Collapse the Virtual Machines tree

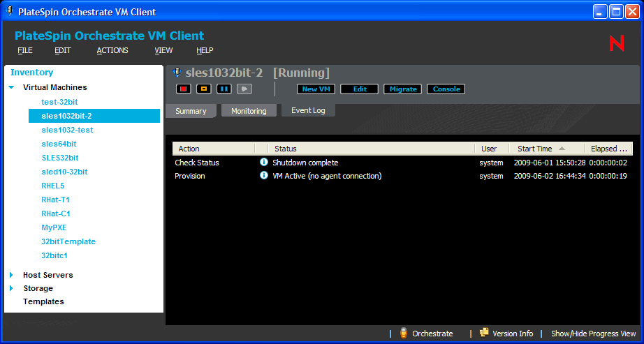point(11,87)
